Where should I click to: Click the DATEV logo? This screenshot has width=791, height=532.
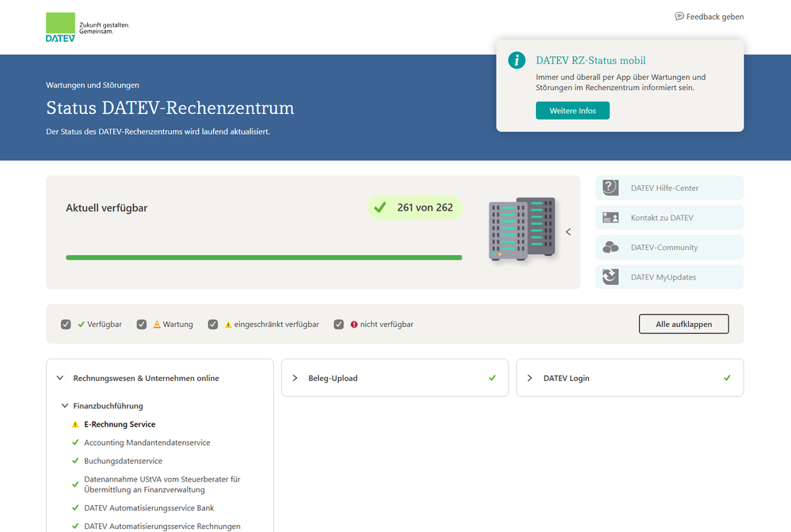tap(60, 27)
